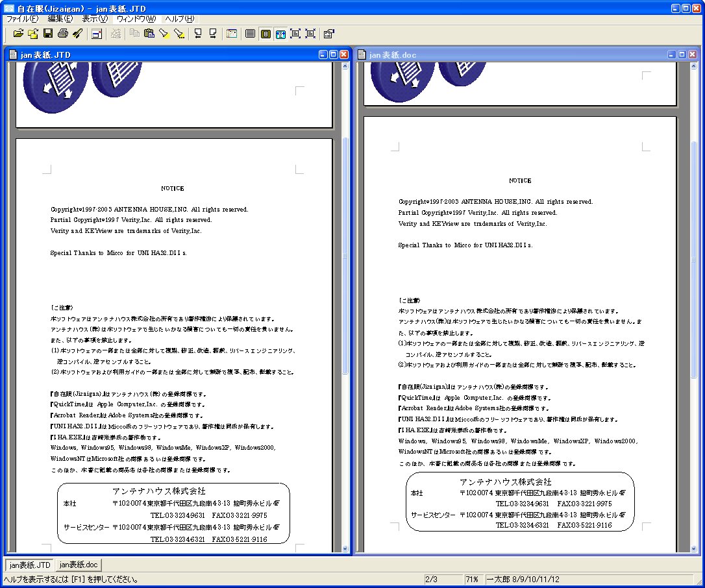Click the window-with-arrow toolbar icon
This screenshot has height=588, width=705.
click(x=97, y=34)
